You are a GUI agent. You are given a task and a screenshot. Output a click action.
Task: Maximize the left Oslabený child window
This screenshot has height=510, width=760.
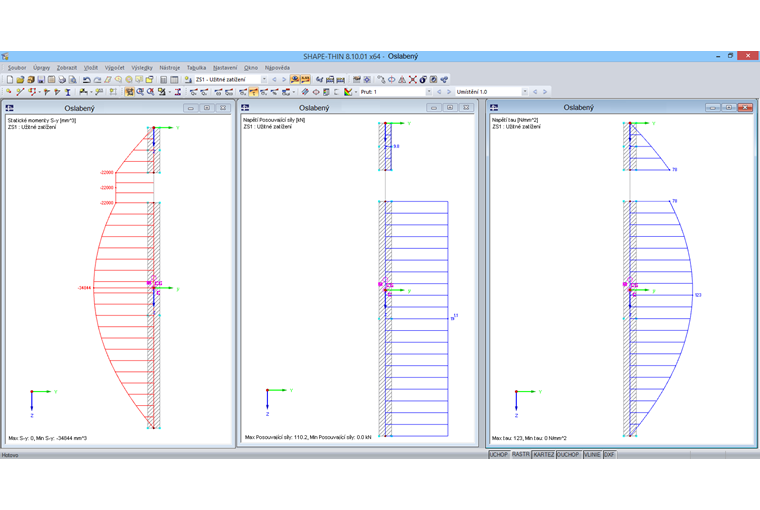(207, 108)
